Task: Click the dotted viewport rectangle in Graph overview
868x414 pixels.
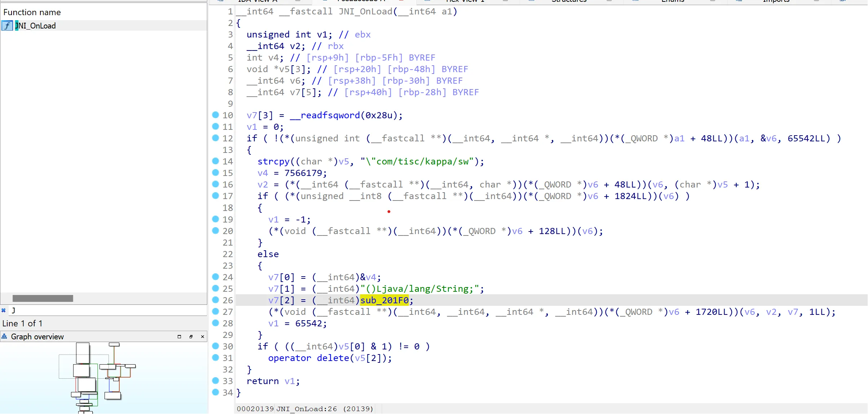Action: [x=84, y=366]
